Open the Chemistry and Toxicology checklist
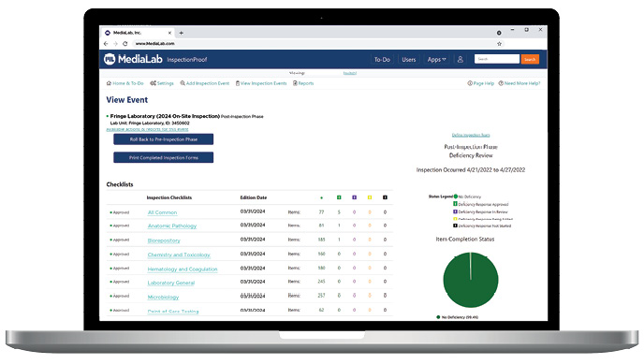The width and height of the screenshot is (644, 364). (179, 255)
